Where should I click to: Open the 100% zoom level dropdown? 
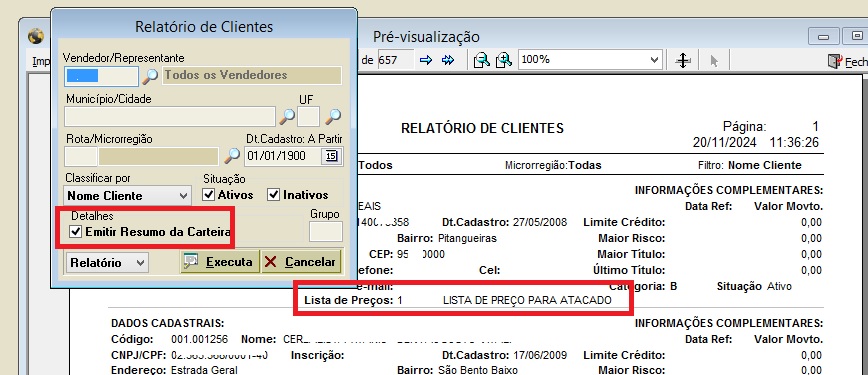[x=590, y=60]
